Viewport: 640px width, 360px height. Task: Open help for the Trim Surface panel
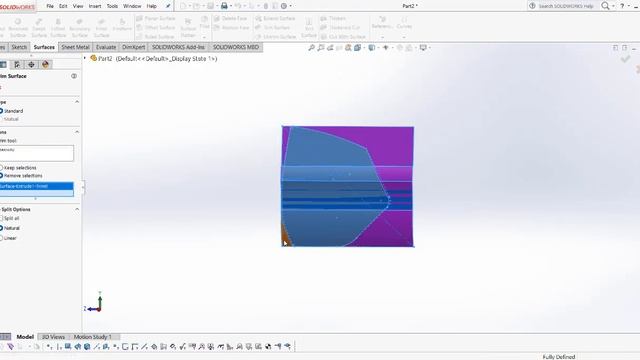click(x=74, y=76)
